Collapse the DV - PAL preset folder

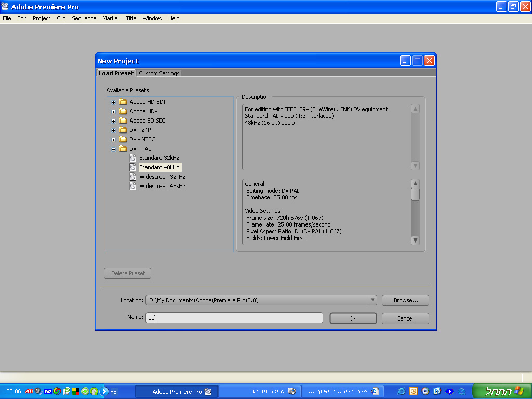(113, 149)
